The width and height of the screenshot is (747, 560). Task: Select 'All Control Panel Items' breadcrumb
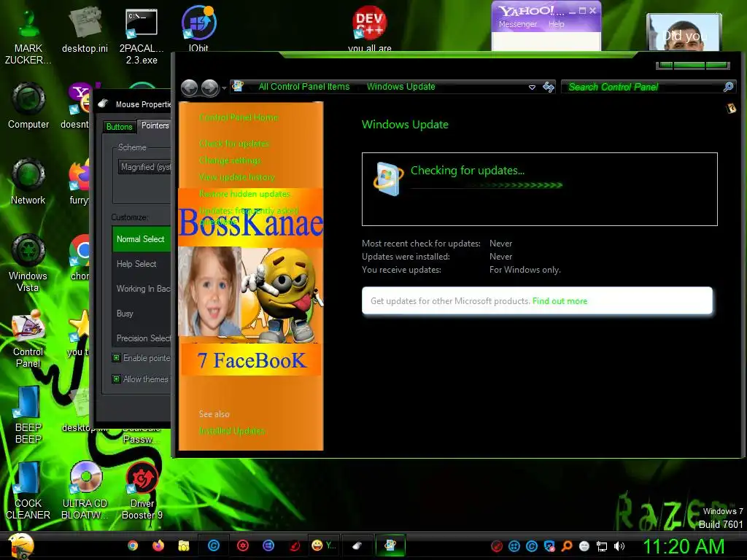(x=304, y=87)
